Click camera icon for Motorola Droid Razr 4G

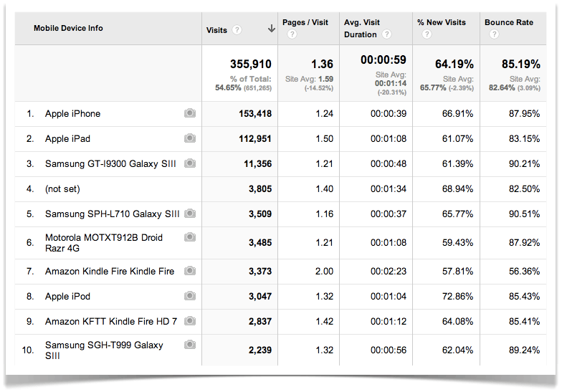pyautogui.click(x=189, y=237)
